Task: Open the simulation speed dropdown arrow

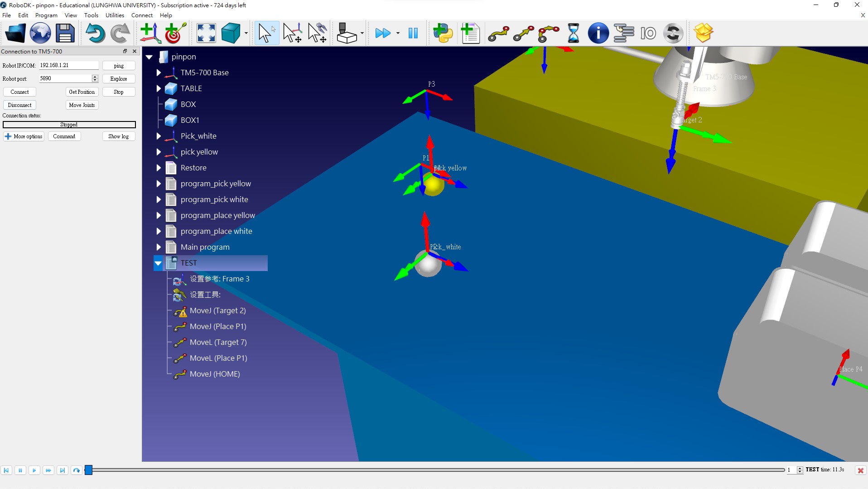Action: pyautogui.click(x=398, y=33)
